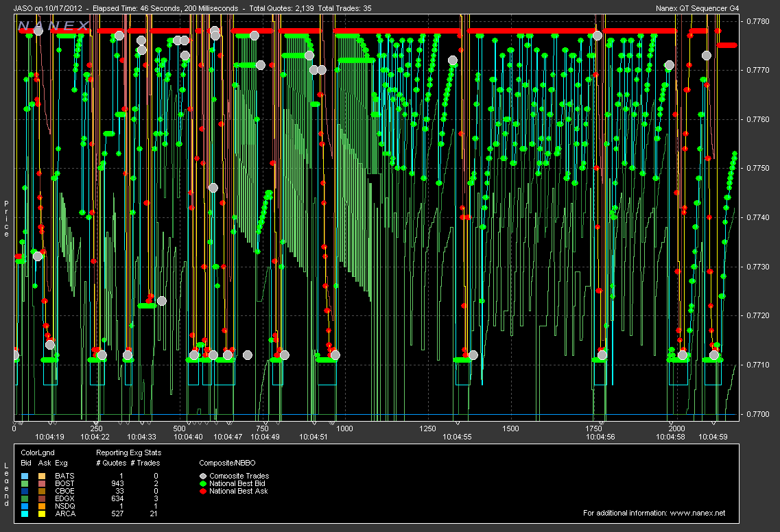
Task: Click the 0.7730 price axis label
Action: pos(757,267)
